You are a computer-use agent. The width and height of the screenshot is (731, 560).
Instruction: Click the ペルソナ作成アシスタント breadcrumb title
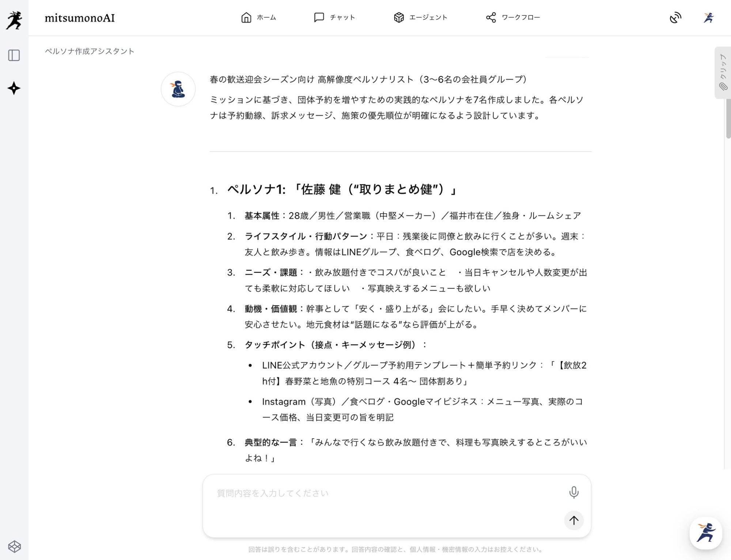pyautogui.click(x=90, y=51)
